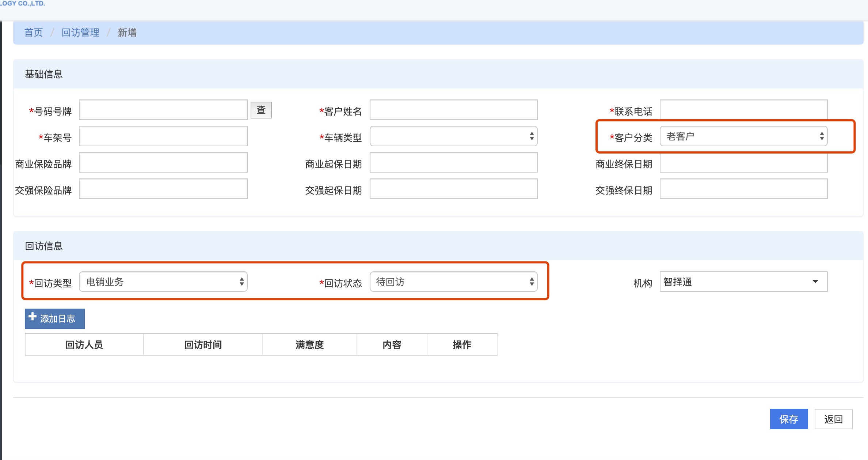Click the 商业保险品牌 input box

tap(163, 163)
